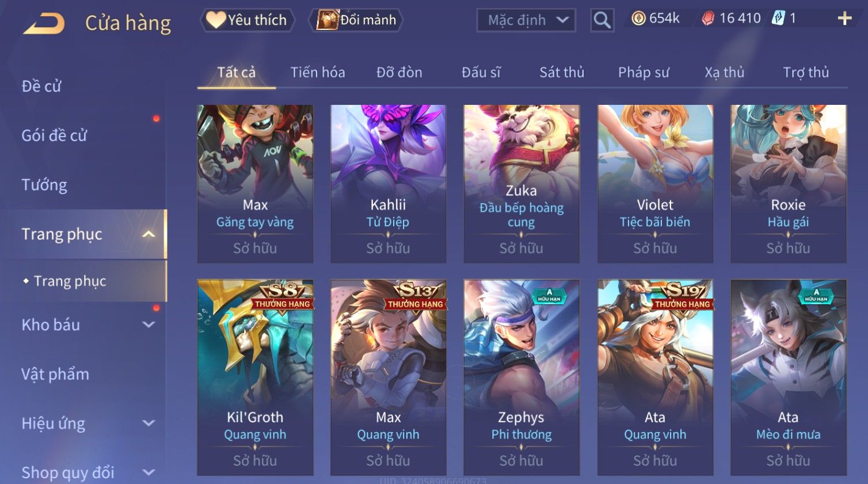Tap the golden back arrow icon
The height and width of the screenshot is (484, 868).
coord(44,24)
